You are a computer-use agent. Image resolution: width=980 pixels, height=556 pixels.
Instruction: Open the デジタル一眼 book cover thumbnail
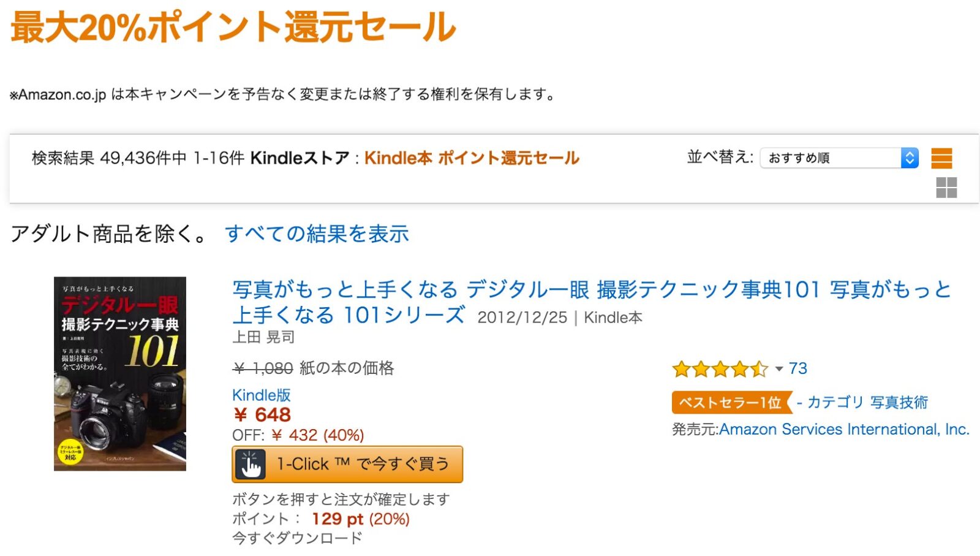click(x=120, y=374)
